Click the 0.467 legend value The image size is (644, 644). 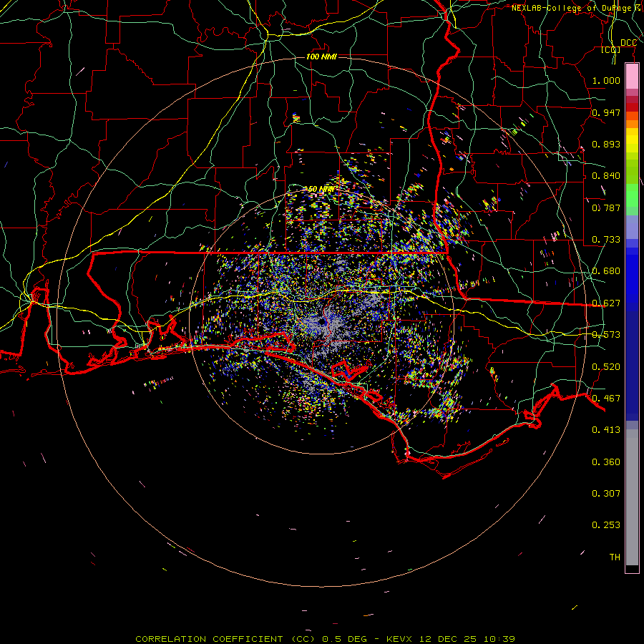(x=606, y=399)
